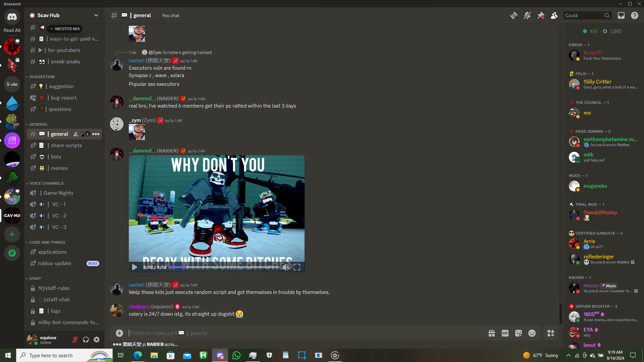Collapse the SUGGESTION category

coord(42,77)
